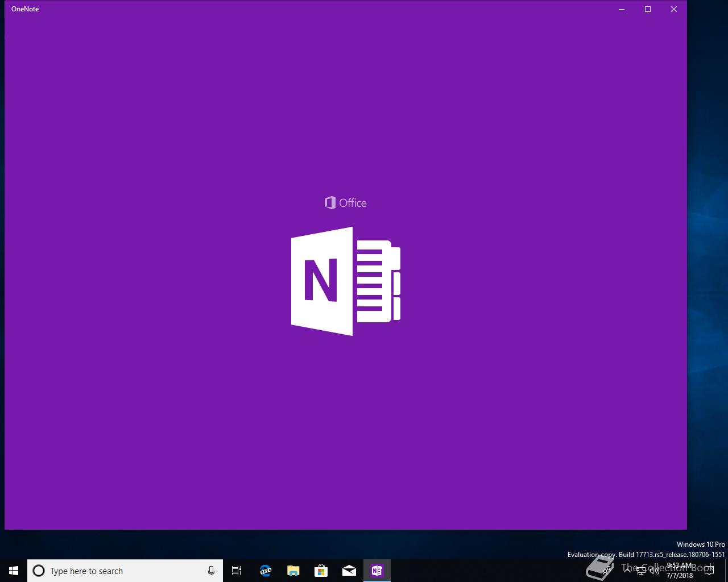Maximize the OneNote window

(648, 9)
